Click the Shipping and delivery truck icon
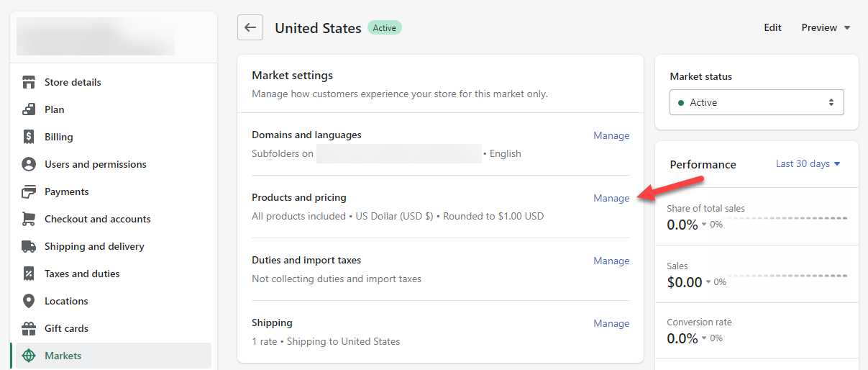 click(29, 246)
